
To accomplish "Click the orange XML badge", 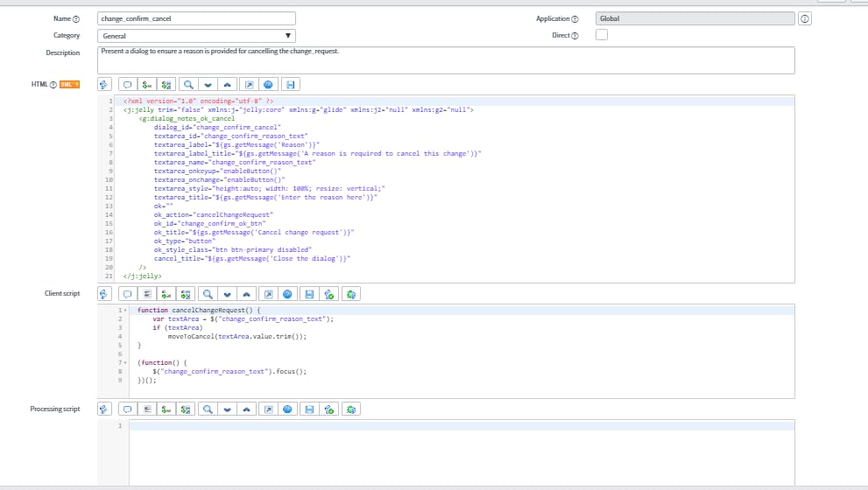I will [x=70, y=85].
